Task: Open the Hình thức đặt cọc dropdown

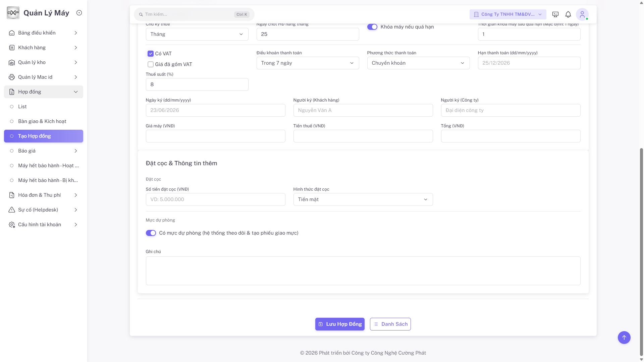Action: point(363,199)
